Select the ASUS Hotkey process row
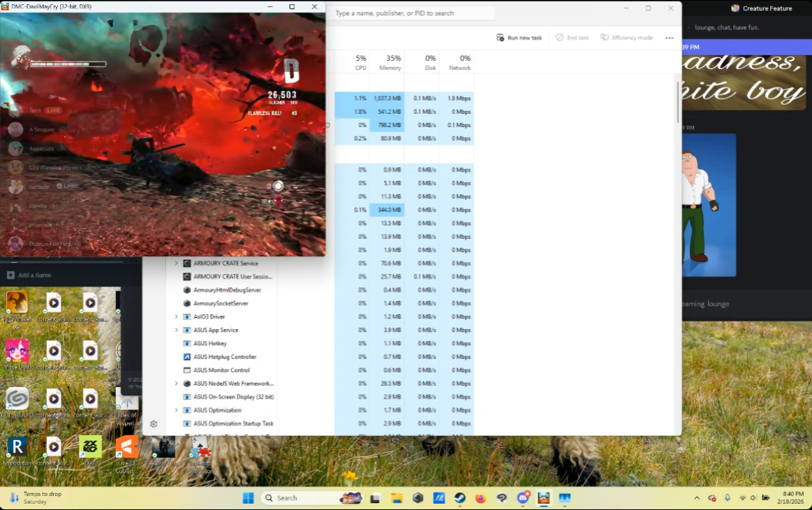The width and height of the screenshot is (812, 510). [x=209, y=344]
